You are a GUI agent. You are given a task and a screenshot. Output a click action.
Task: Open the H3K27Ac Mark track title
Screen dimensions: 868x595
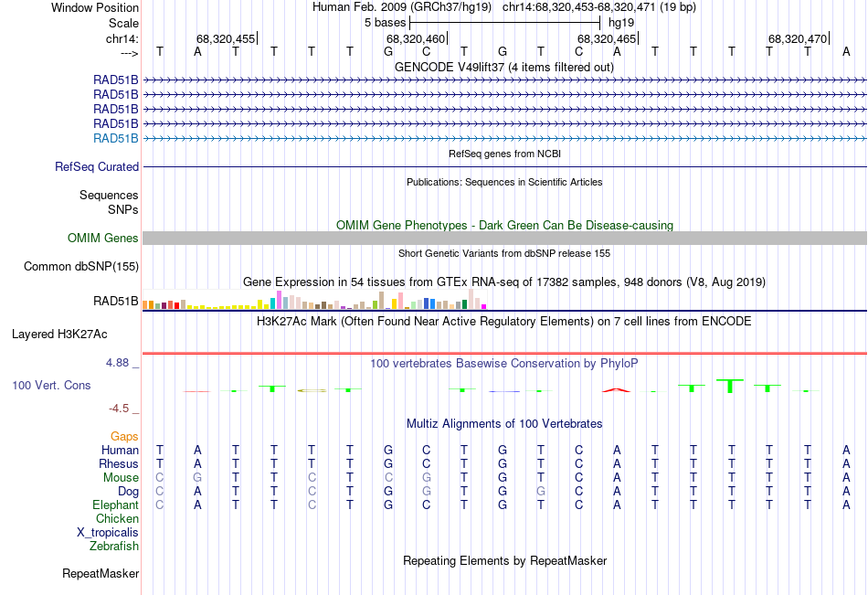pyautogui.click(x=504, y=322)
